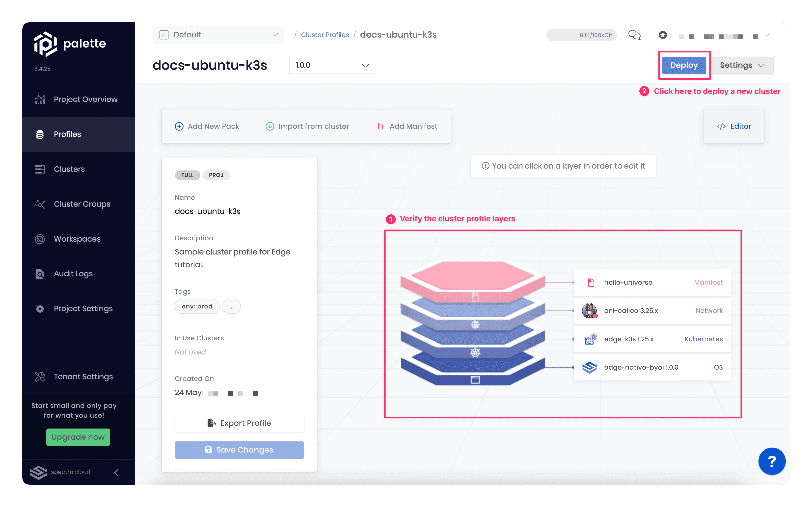Click the Clusters sidebar icon
This screenshot has height=507, width=812.
tap(40, 169)
